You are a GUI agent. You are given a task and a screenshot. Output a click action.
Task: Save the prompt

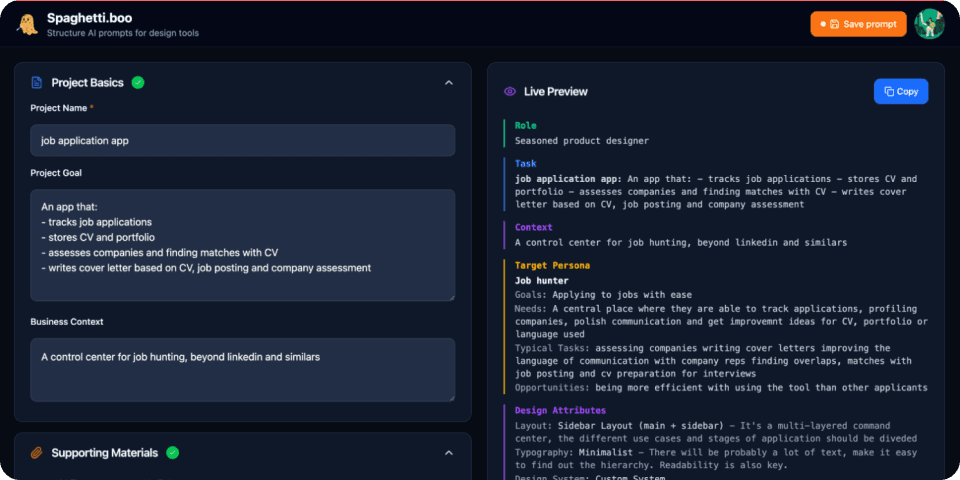pos(858,24)
